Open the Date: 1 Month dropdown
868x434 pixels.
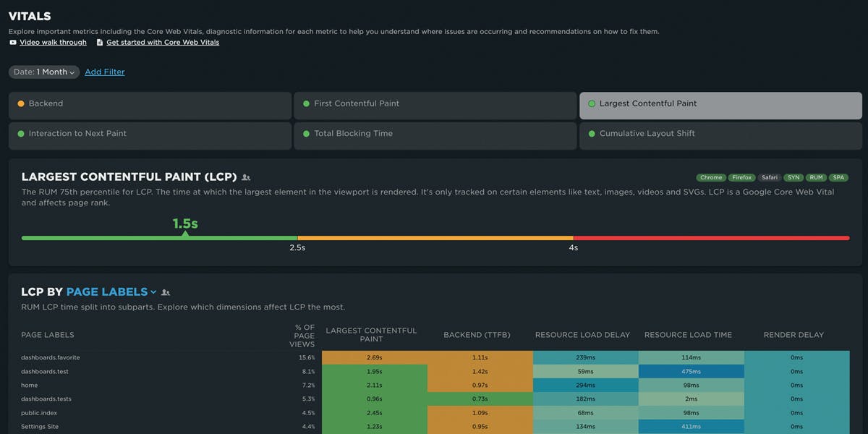(44, 72)
